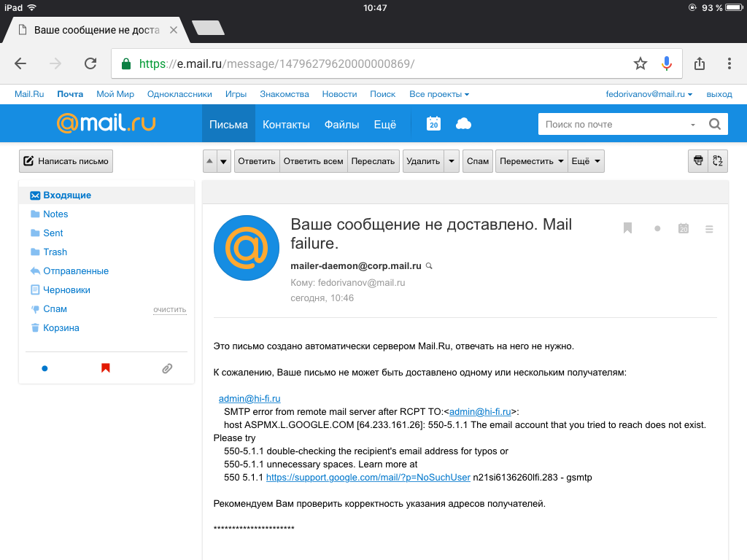Open the NoSuchUser Google support link
The width and height of the screenshot is (747, 560).
(368, 477)
